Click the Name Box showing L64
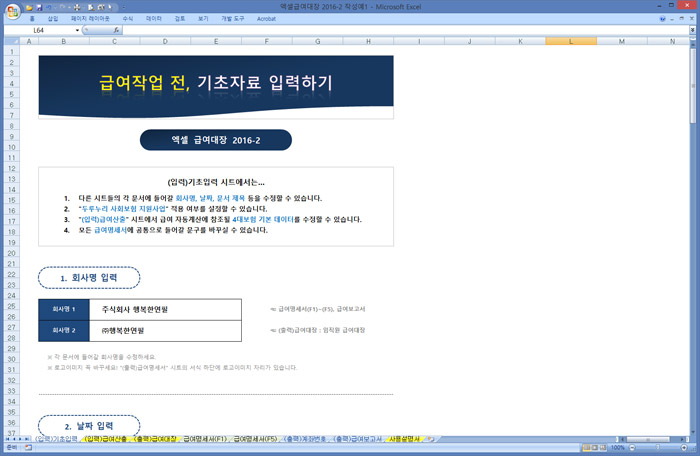This screenshot has height=456, width=700. coord(39,30)
